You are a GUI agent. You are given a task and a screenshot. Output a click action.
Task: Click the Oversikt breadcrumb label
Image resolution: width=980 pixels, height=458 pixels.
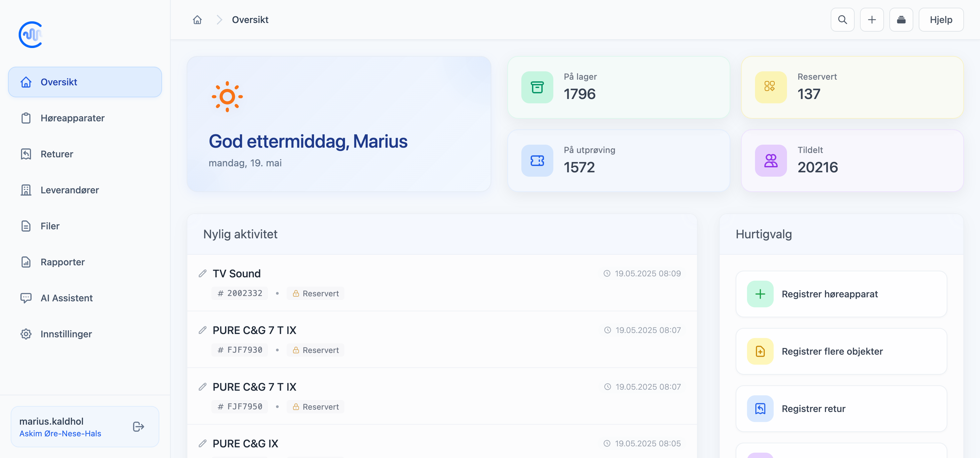[250, 20]
